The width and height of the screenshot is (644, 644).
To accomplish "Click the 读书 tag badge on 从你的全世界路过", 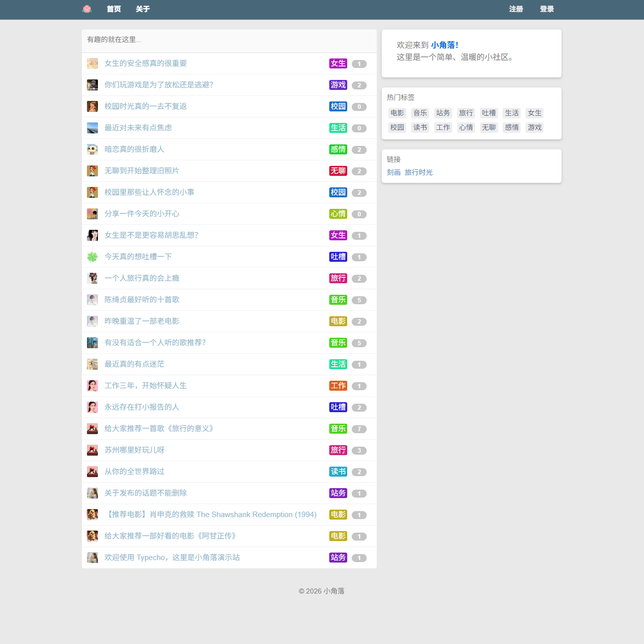I will [x=338, y=472].
